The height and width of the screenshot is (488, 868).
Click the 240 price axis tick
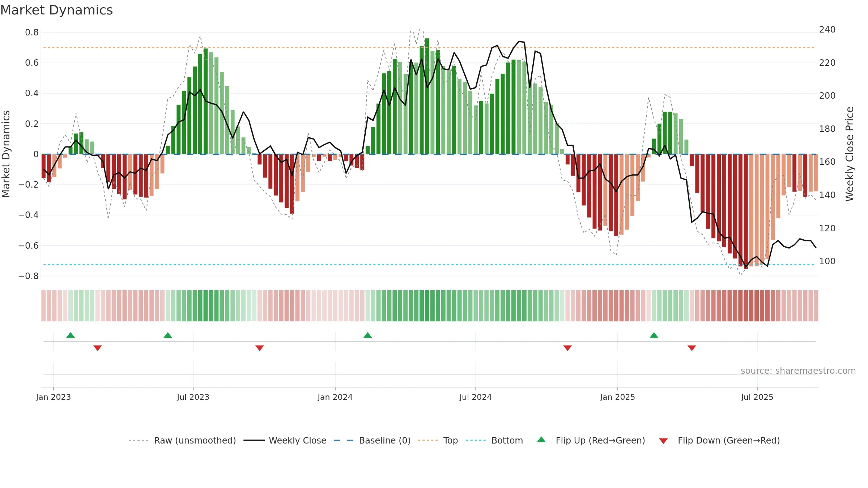pyautogui.click(x=827, y=30)
